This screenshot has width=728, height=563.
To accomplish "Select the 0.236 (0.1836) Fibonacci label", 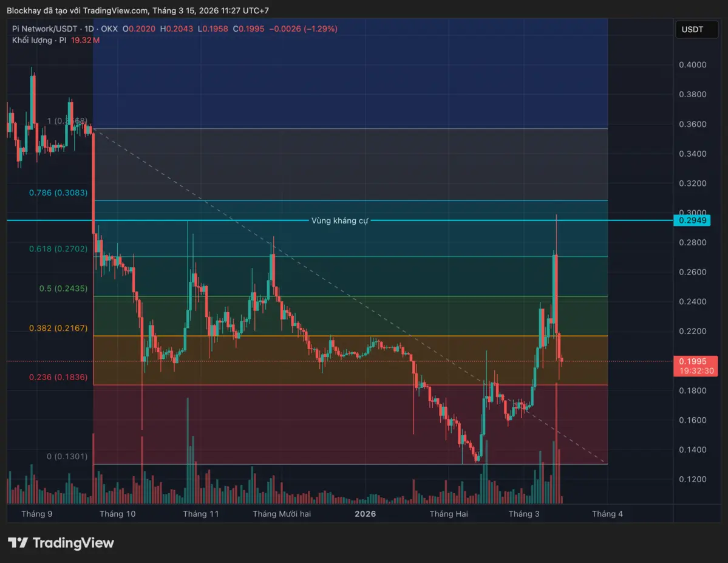I will pyautogui.click(x=58, y=377).
